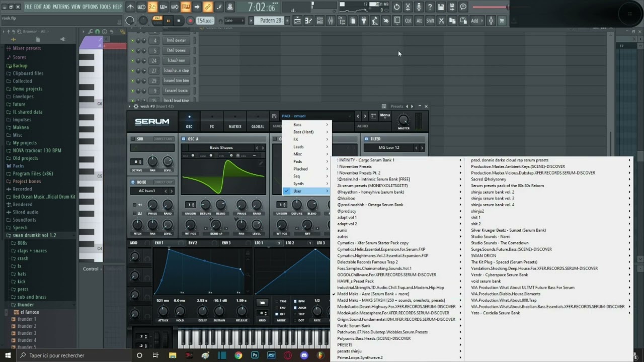
Task: Click the save floppy disk icon
Action: click(441, 7)
